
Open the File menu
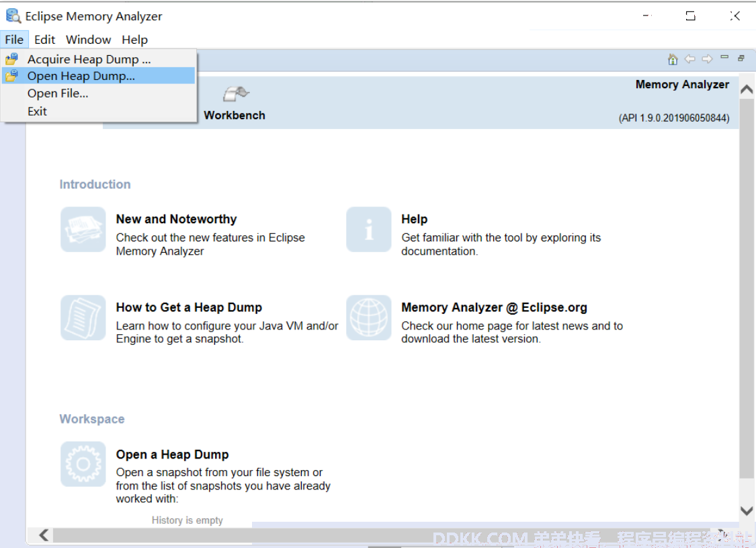[x=14, y=40]
